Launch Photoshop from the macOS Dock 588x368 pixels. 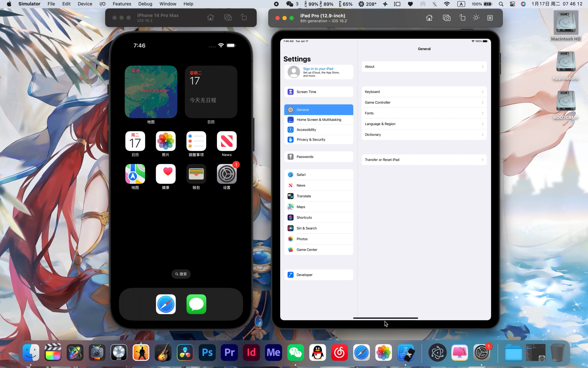click(x=207, y=352)
